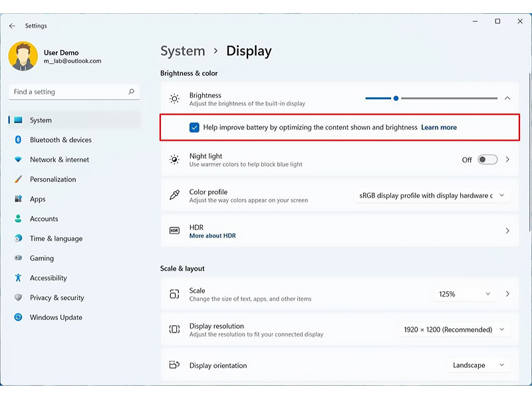
Task: Click the Brightness & color heading
Action: point(189,73)
